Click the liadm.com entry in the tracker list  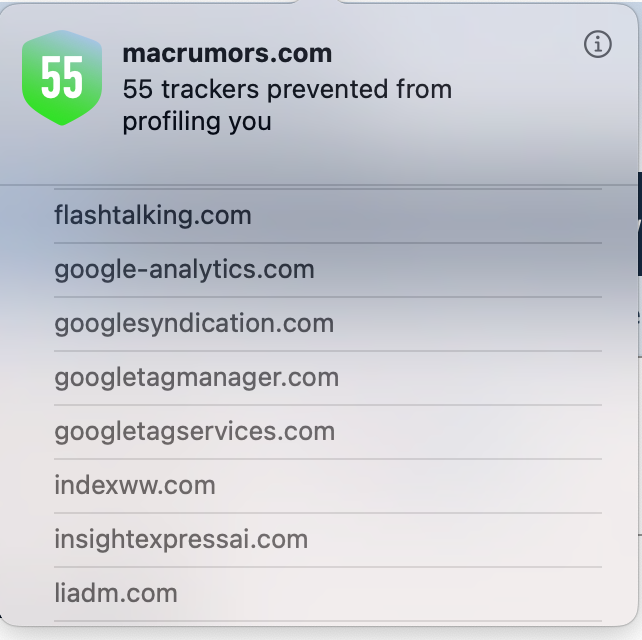(x=328, y=594)
